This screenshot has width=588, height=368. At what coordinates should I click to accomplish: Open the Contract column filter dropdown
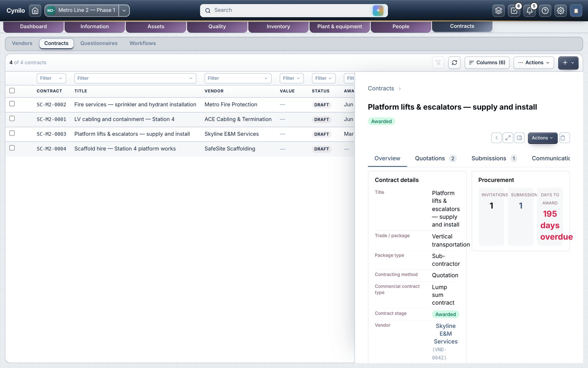click(51, 78)
